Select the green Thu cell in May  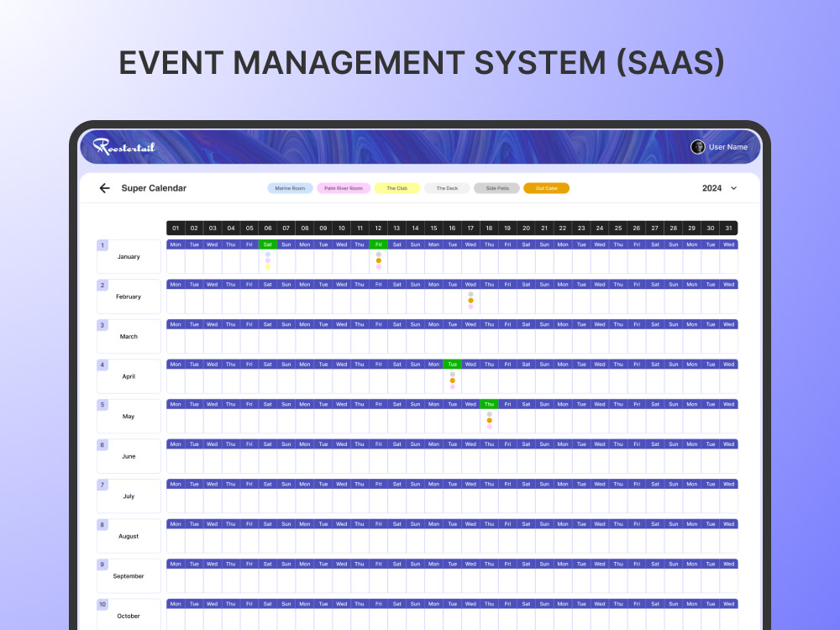tap(489, 404)
